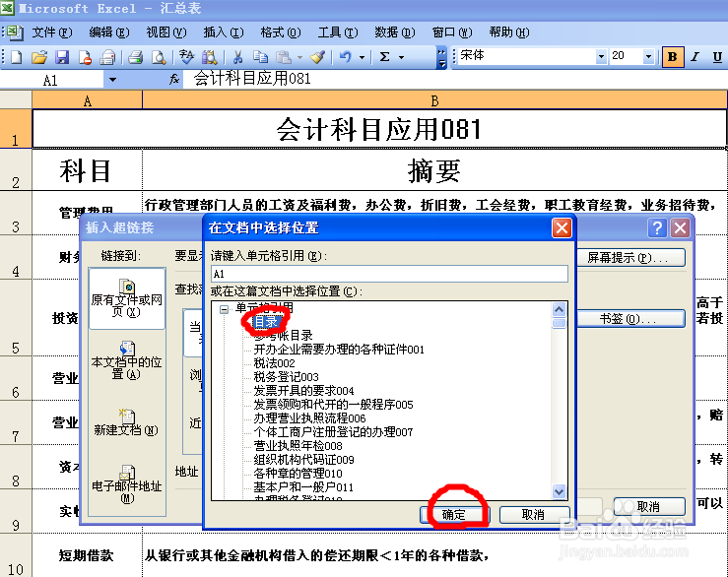The image size is (728, 577).
Task: Select 各种章的管理010 tree entry
Action: [x=298, y=473]
